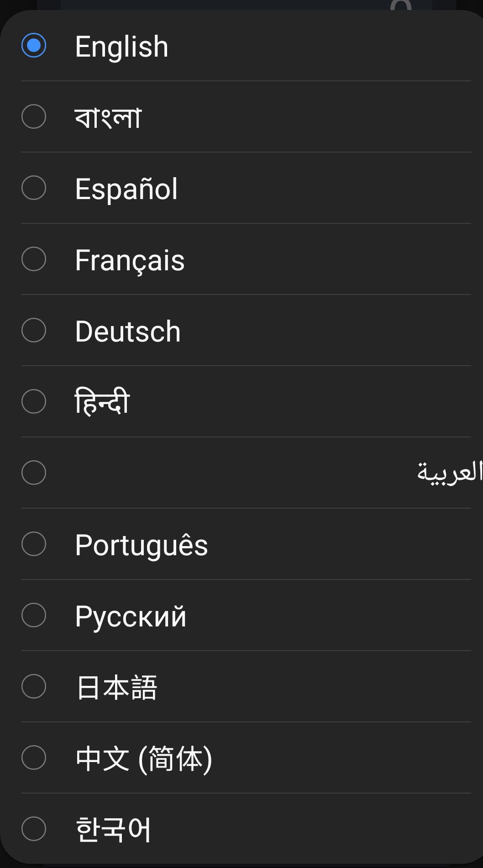Click the Русский language text
Image resolution: width=483 pixels, height=868 pixels.
(x=131, y=616)
